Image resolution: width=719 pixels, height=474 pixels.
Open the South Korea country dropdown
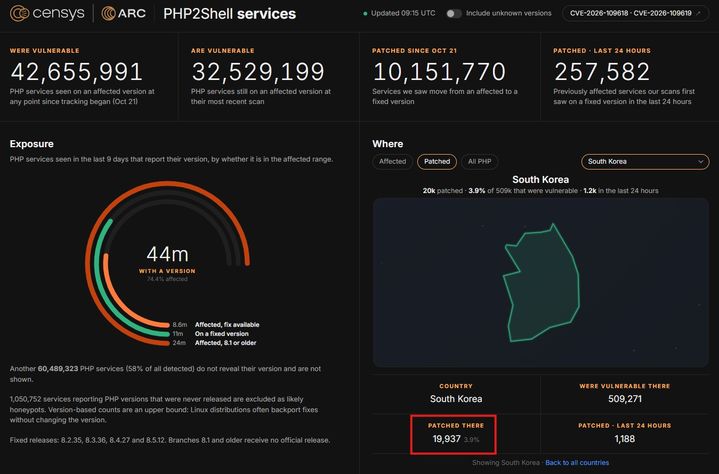coord(645,161)
